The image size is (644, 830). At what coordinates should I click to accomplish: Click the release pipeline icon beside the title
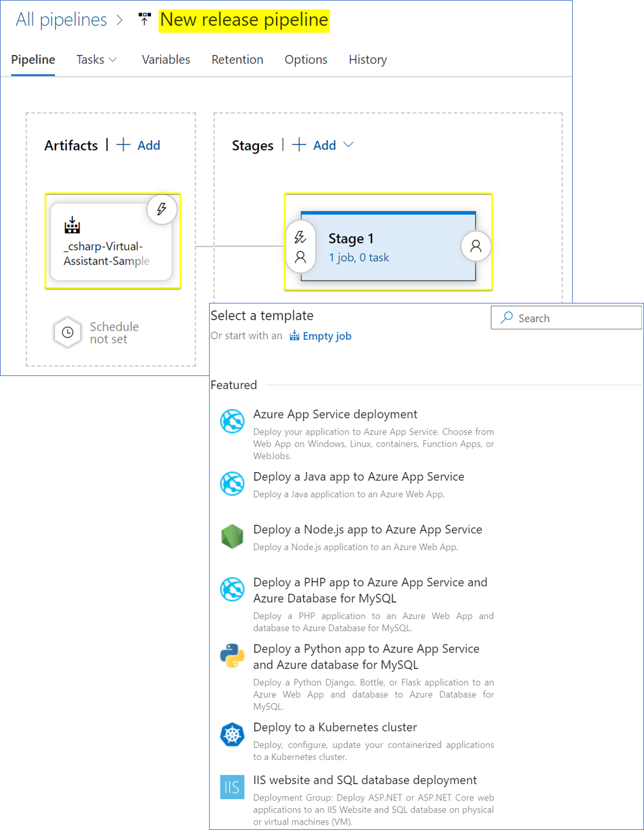[144, 19]
